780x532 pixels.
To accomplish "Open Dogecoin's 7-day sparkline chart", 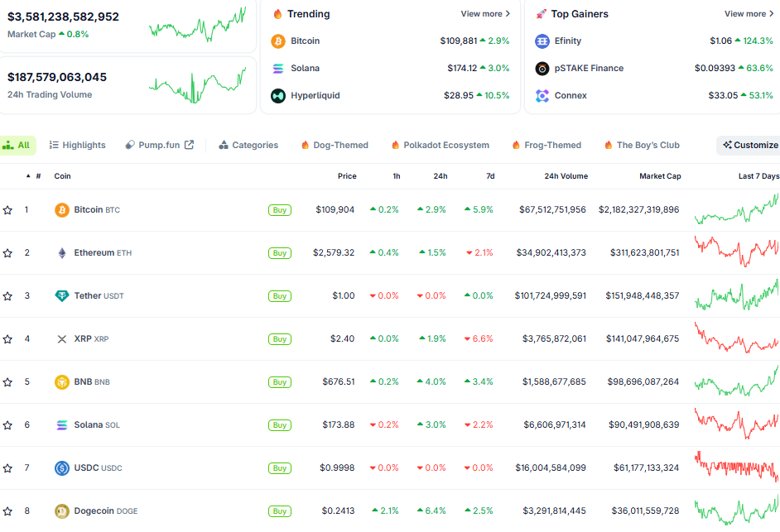I will (x=737, y=510).
